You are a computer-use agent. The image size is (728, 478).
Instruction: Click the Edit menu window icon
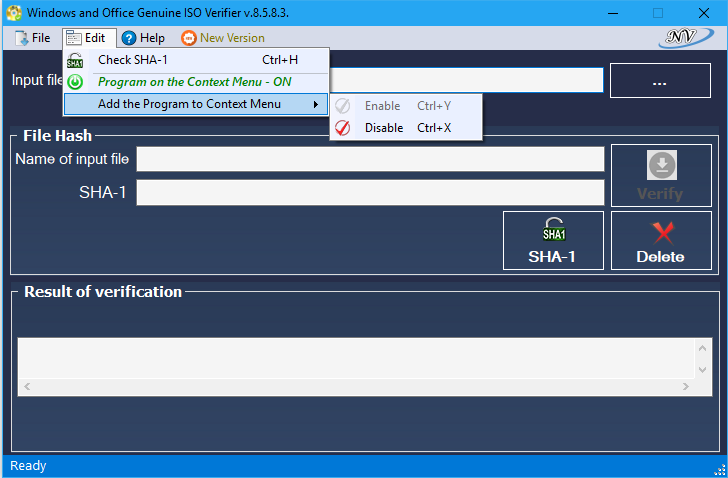click(74, 38)
